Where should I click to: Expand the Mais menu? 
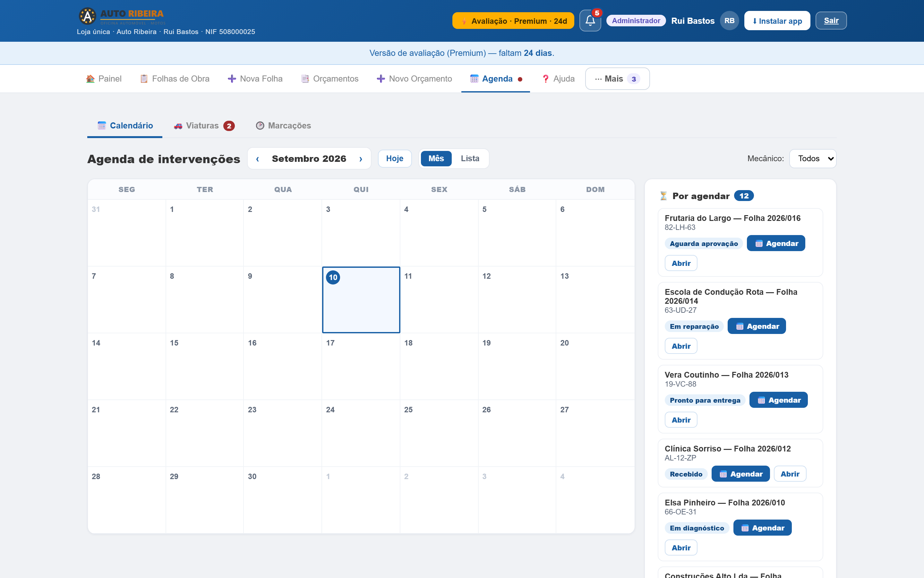[x=617, y=79]
